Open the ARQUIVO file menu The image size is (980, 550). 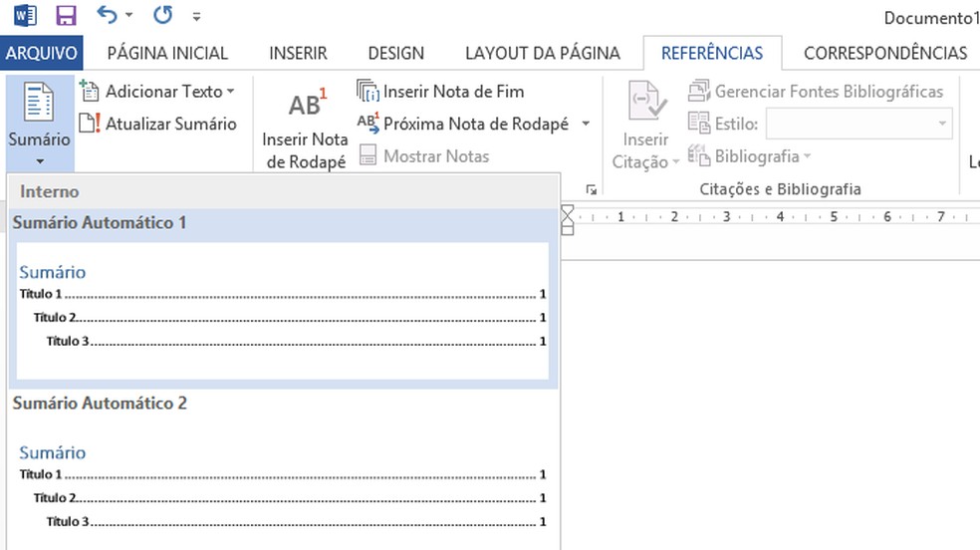pyautogui.click(x=41, y=53)
